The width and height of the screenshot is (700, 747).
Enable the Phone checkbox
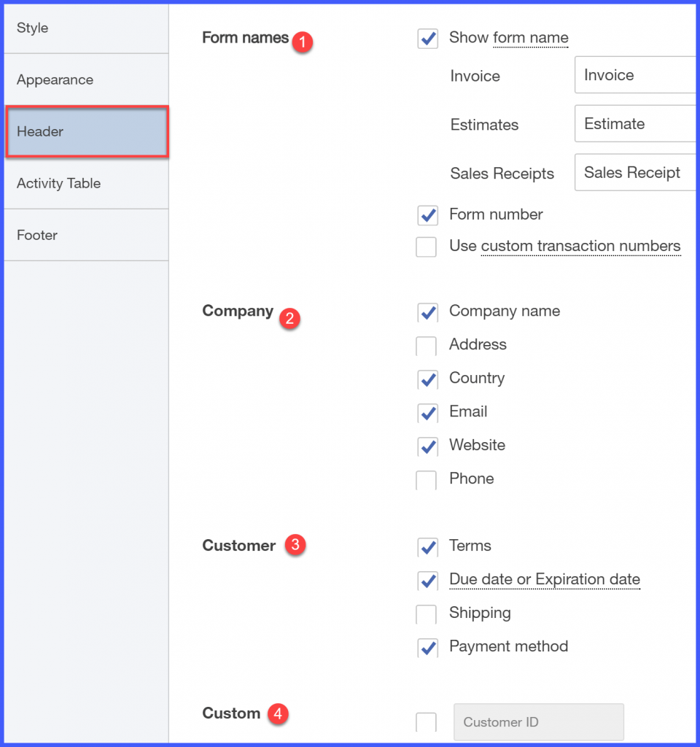[427, 480]
